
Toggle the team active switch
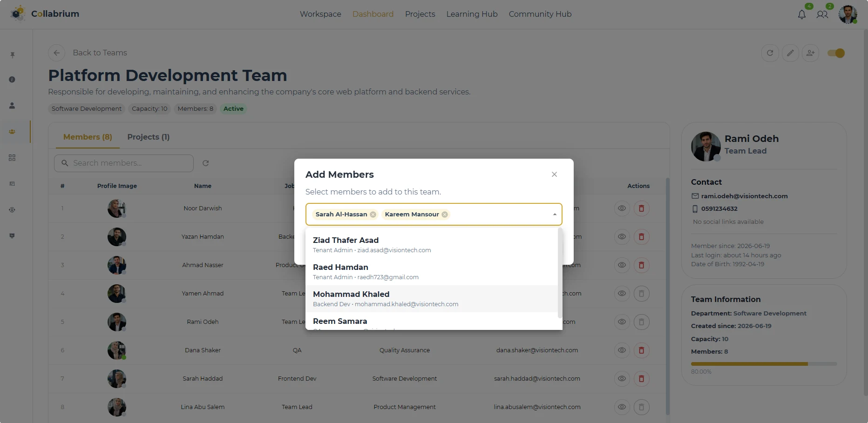pos(836,53)
